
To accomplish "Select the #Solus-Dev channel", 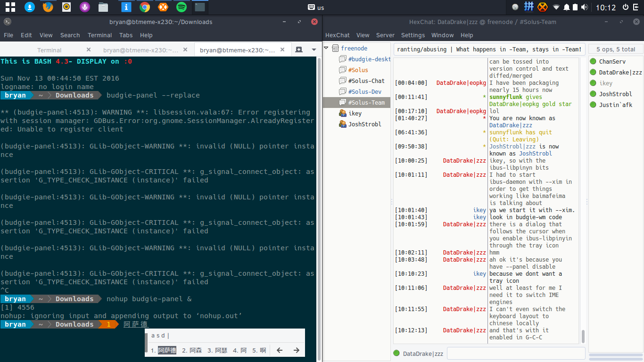I will coord(364,91).
